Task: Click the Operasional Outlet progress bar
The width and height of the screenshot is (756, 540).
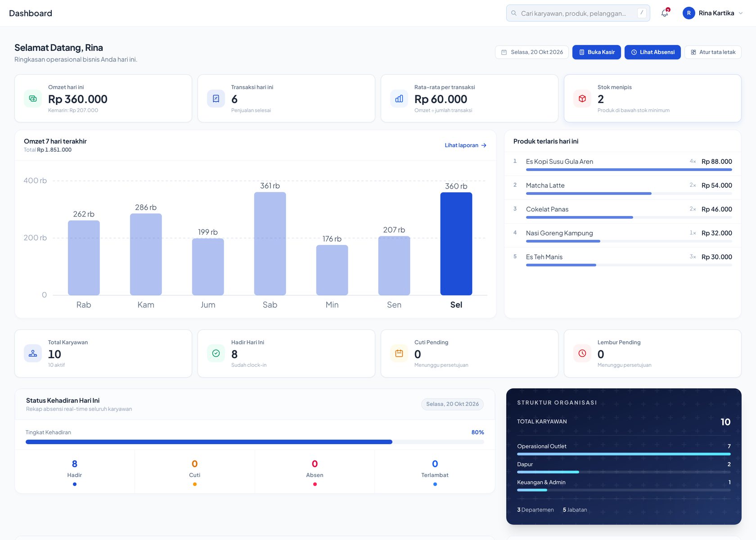Action: coord(624,454)
